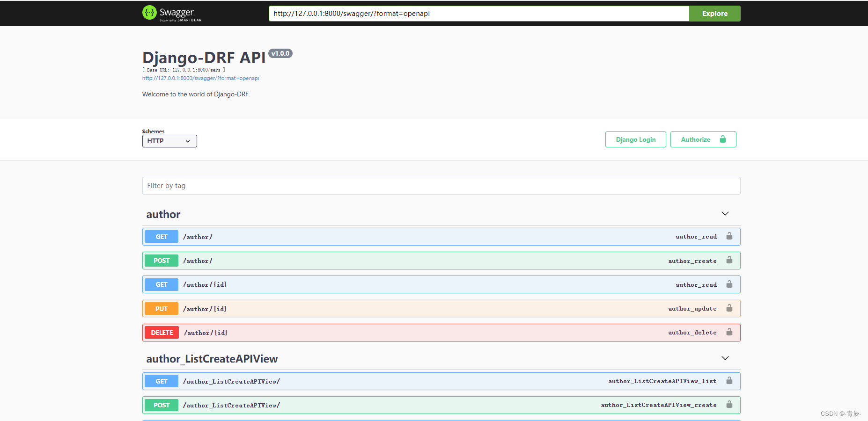Click lock icon on POST /author/ row
The image size is (868, 421).
(729, 260)
